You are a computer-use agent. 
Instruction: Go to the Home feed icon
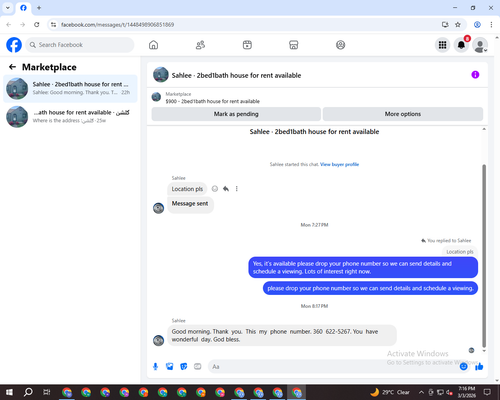(153, 45)
